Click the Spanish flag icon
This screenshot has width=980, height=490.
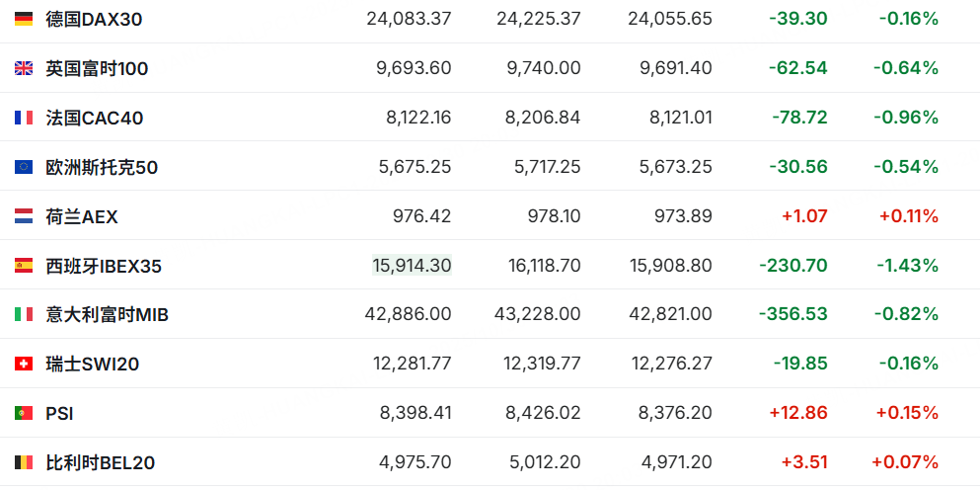coord(24,266)
